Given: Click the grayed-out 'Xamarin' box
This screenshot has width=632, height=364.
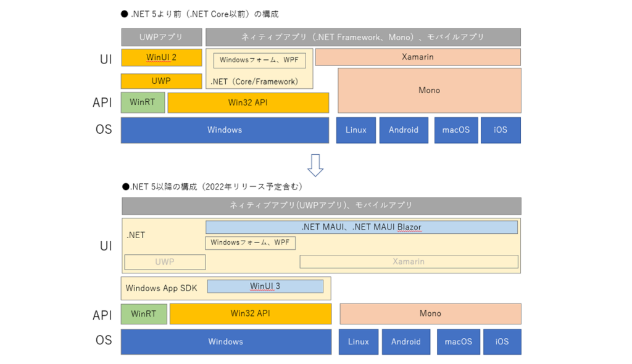Looking at the screenshot, I should [409, 262].
